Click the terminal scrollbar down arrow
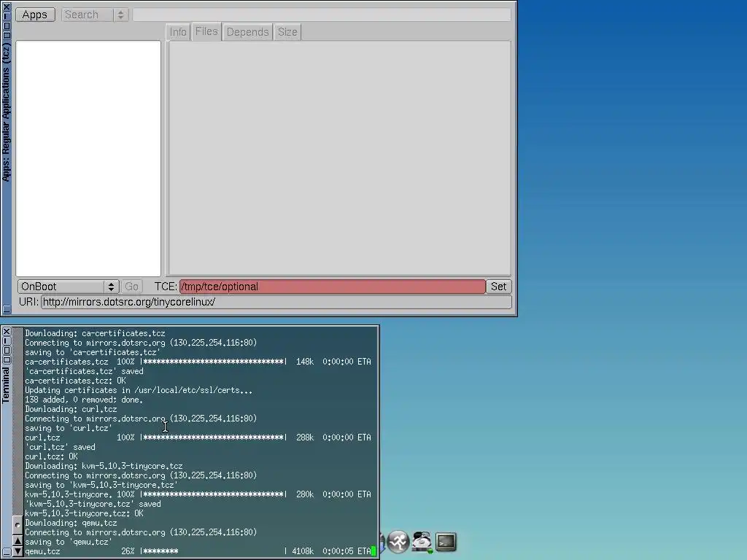This screenshot has width=747, height=560. 18,551
